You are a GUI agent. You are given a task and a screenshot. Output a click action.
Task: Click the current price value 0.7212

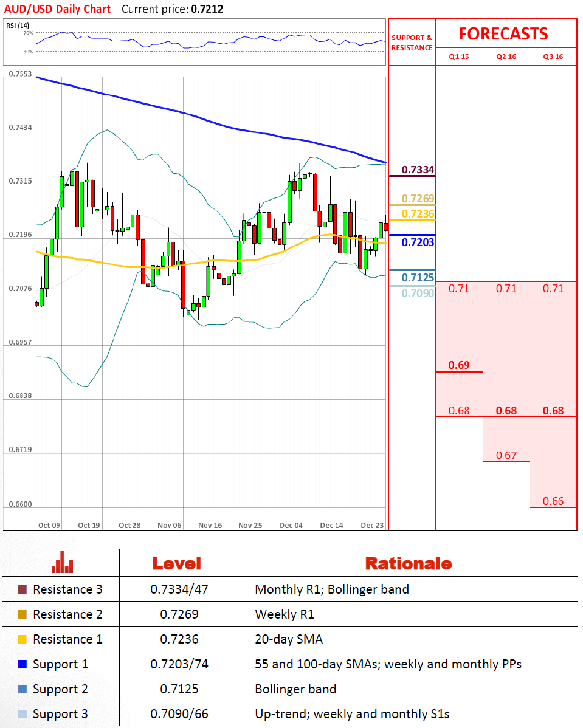coord(207,9)
